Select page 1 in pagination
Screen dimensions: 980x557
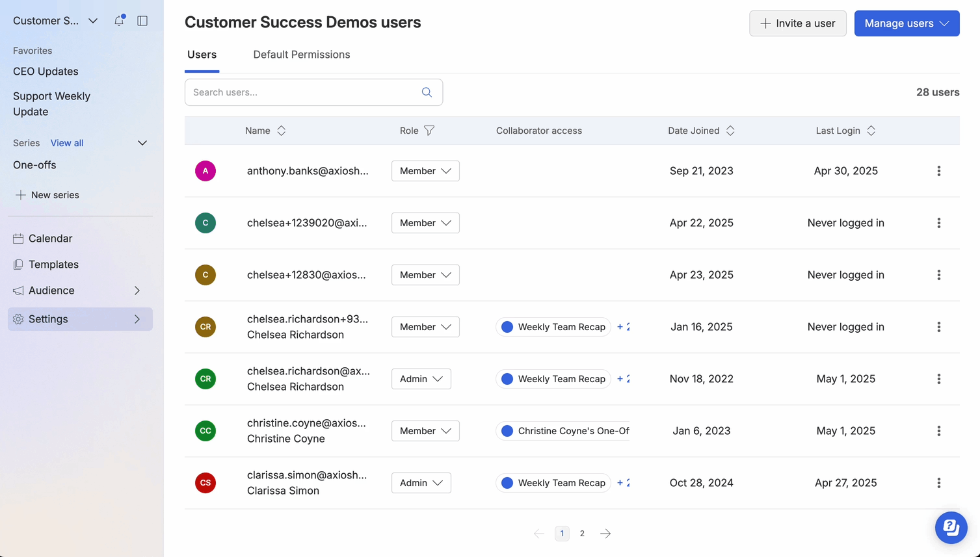[562, 534]
